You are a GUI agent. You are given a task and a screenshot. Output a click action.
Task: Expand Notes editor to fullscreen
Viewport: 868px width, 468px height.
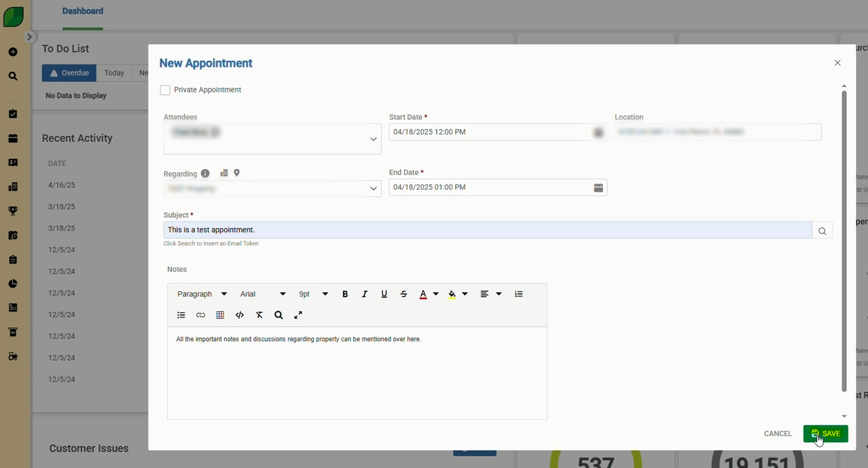click(298, 315)
